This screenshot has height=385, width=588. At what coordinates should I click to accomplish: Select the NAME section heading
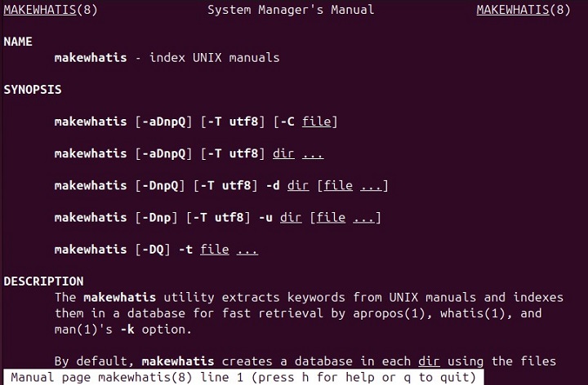18,42
